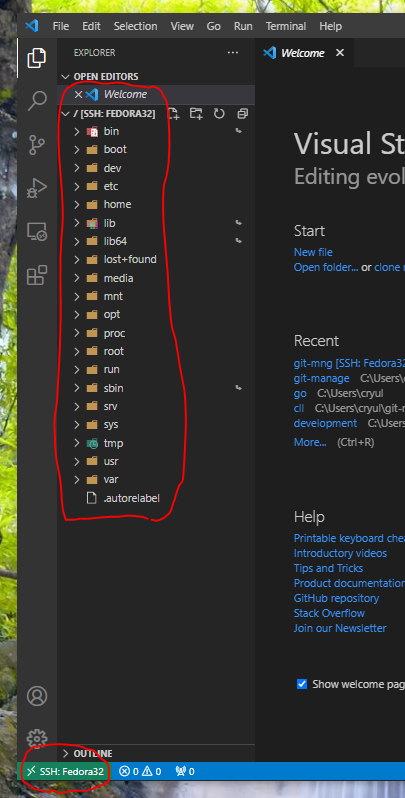Open the Explorer more actions ellipsis

pos(233,52)
